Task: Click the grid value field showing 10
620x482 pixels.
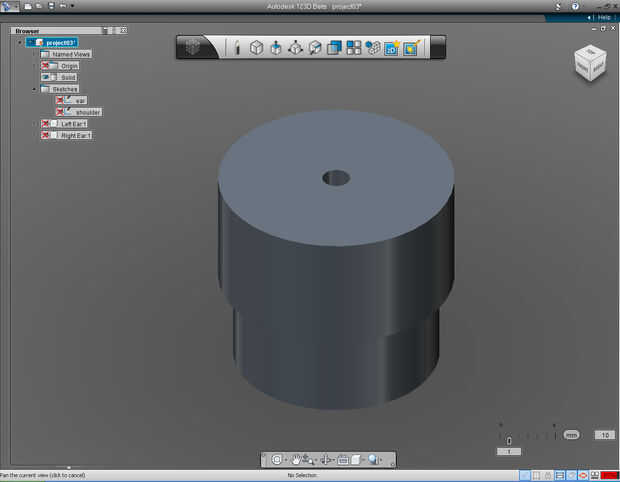Action: coord(603,435)
